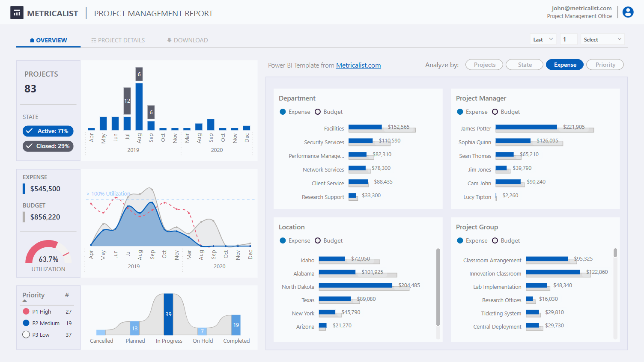The image size is (644, 362).
Task: Click the Priority sort arrow icon
Action: point(24,301)
